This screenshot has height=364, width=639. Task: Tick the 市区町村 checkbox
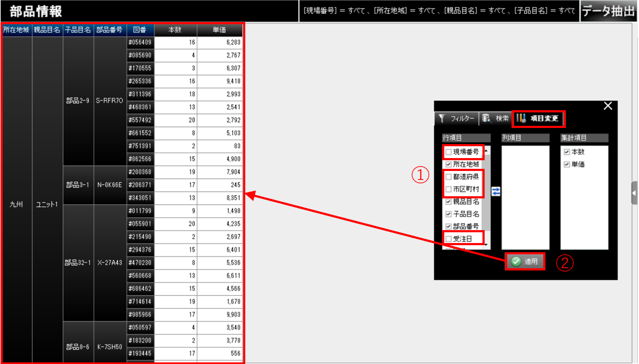click(449, 189)
